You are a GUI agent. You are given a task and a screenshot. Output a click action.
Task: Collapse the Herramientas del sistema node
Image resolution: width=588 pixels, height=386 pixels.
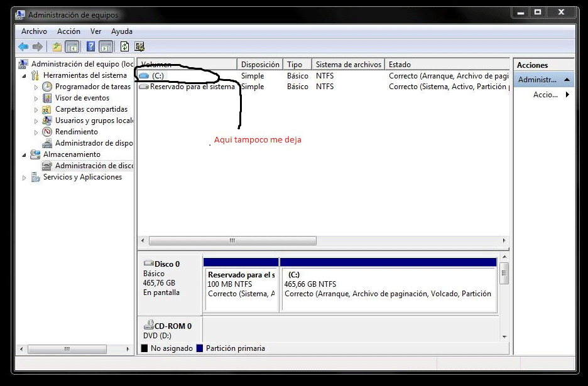coord(24,76)
